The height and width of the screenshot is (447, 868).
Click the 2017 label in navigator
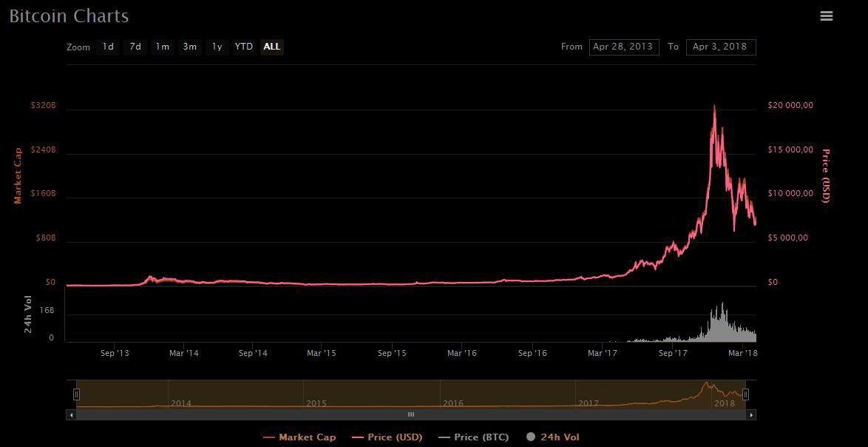[x=589, y=403]
